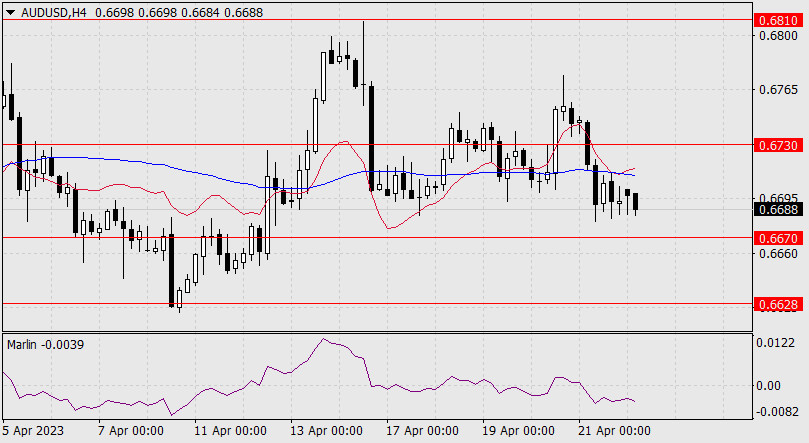Click the 21 Apr 00:00 time label
This screenshot has height=443, width=809.
coord(614,431)
